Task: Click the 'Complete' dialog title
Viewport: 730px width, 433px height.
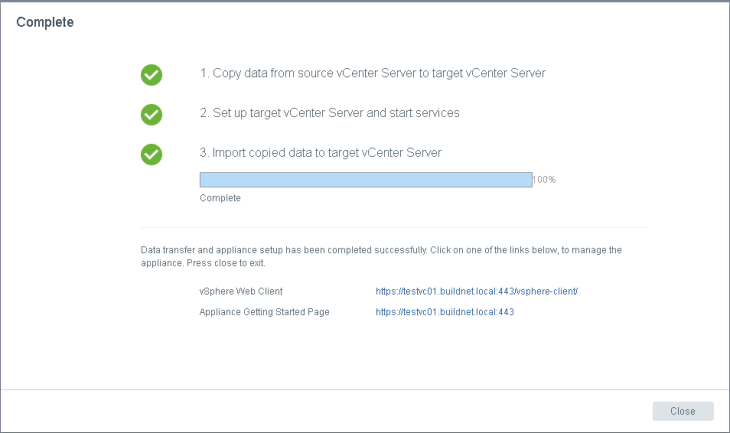Action: point(45,21)
